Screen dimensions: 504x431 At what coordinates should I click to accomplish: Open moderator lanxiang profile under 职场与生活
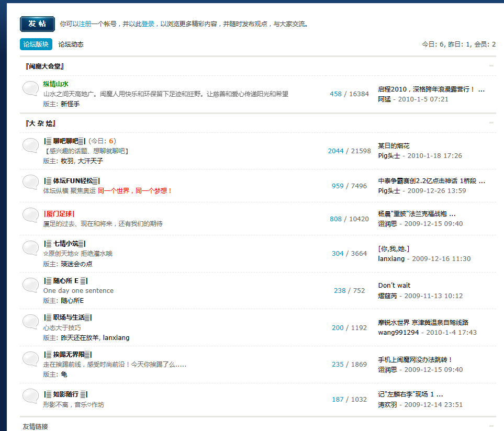[116, 338]
